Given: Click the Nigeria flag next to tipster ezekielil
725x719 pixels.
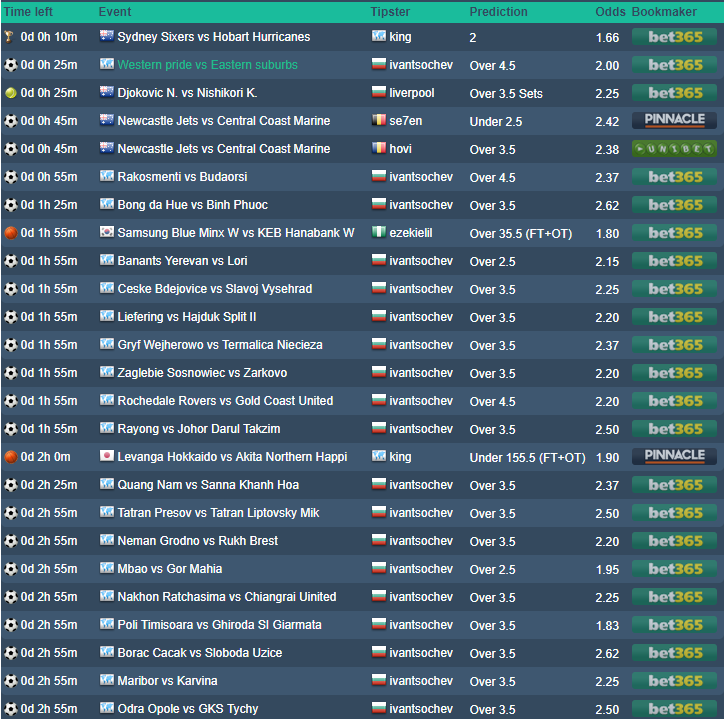Looking at the screenshot, I should (379, 232).
